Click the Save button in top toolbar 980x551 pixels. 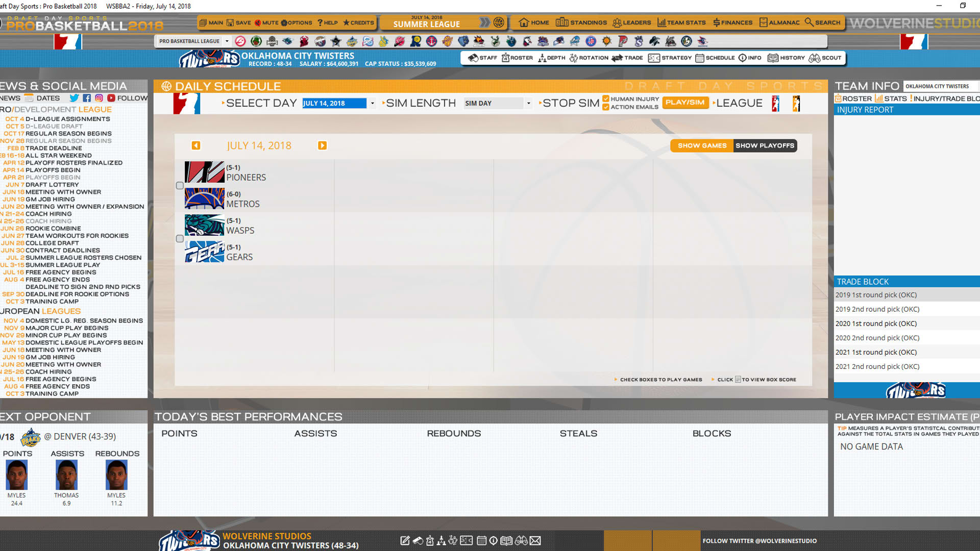[238, 22]
